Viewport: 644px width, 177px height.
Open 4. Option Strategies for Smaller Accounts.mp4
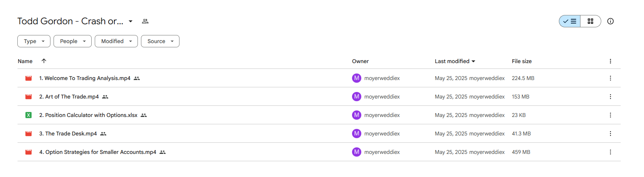pyautogui.click(x=98, y=152)
